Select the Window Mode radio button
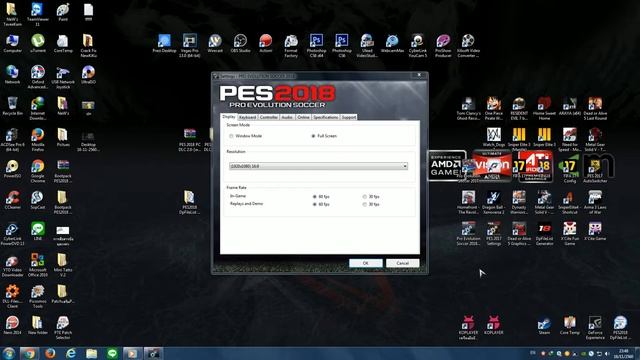The width and height of the screenshot is (640, 360). 231,136
